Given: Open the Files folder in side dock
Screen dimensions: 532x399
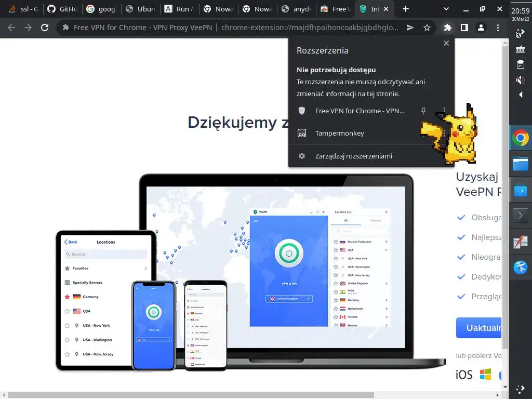Looking at the screenshot, I should coord(521,164).
